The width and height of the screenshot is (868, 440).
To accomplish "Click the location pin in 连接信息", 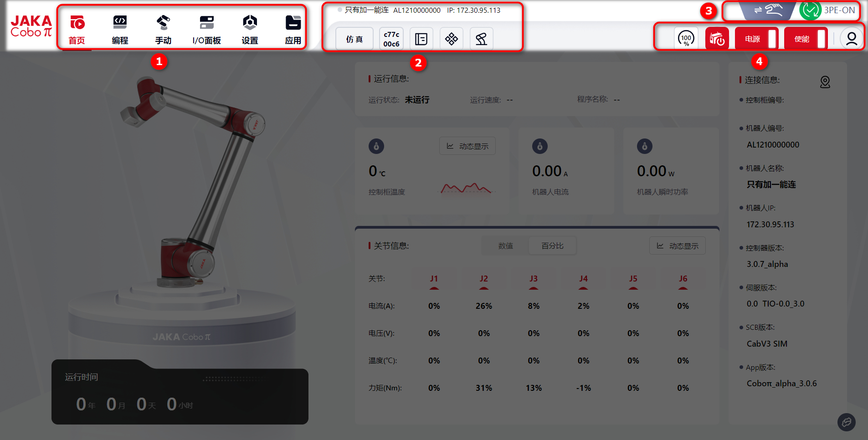I will pos(825,82).
